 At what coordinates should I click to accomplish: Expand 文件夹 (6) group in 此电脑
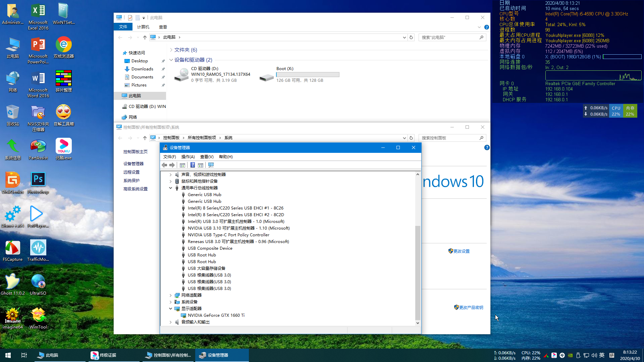click(171, 50)
